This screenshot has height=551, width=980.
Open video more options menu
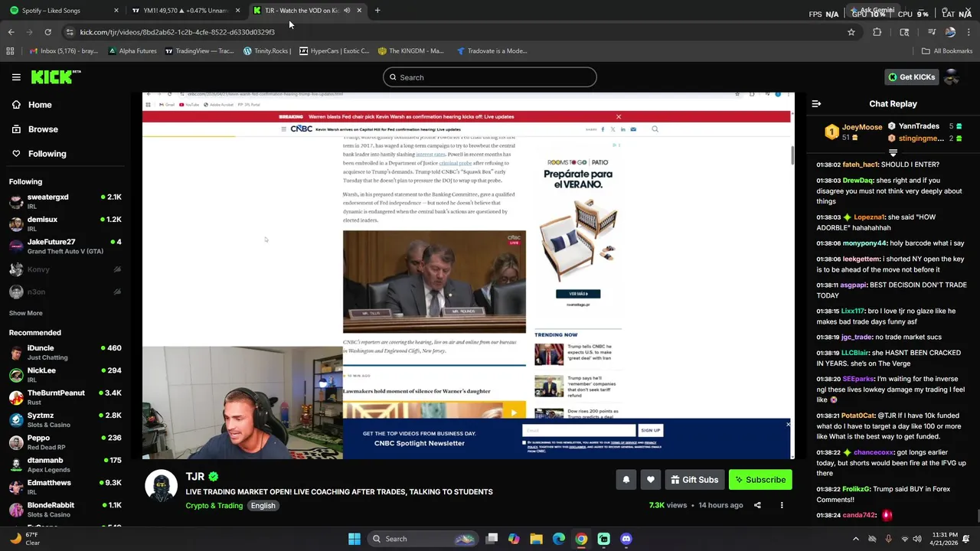click(x=782, y=505)
